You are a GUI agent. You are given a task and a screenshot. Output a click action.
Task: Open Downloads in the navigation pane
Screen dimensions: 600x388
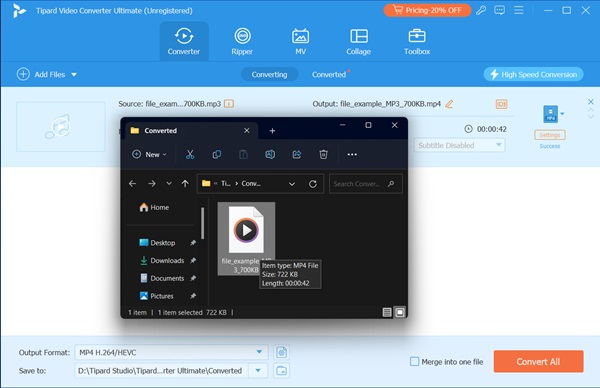point(162,261)
